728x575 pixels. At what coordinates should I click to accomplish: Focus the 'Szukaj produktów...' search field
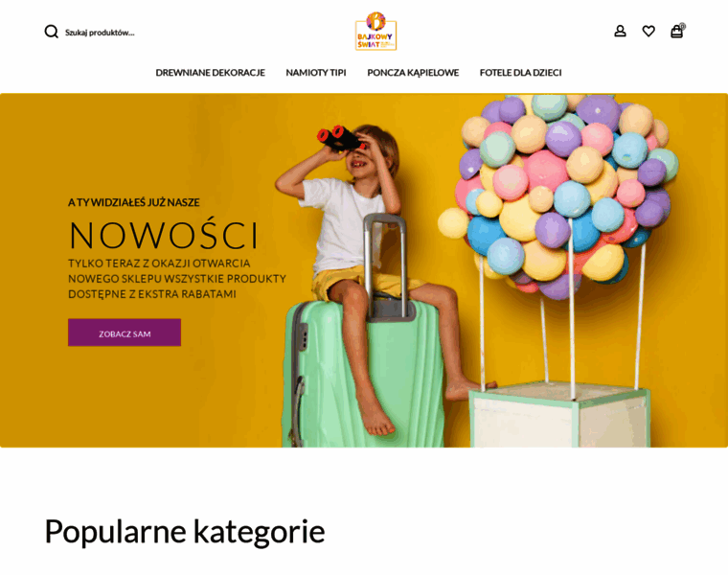[x=100, y=33]
